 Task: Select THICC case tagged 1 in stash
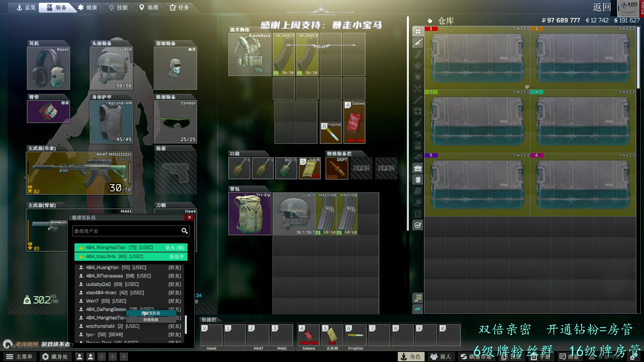pyautogui.click(x=477, y=58)
